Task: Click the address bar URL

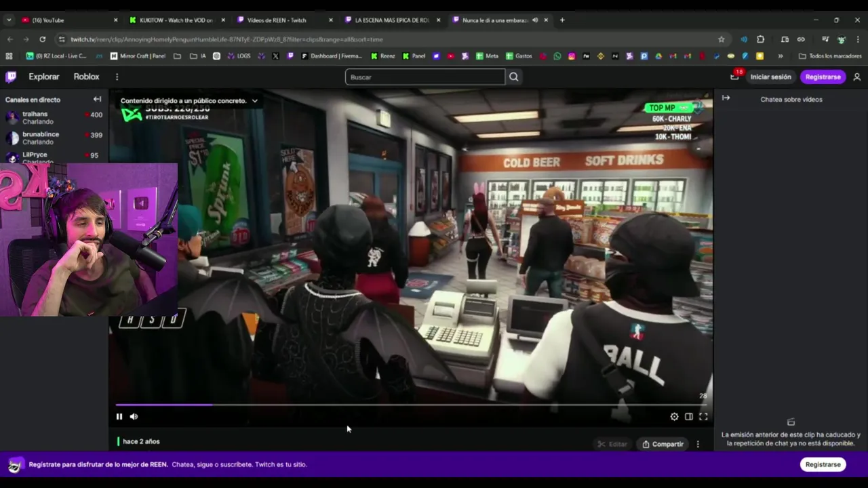Action: 227,39
